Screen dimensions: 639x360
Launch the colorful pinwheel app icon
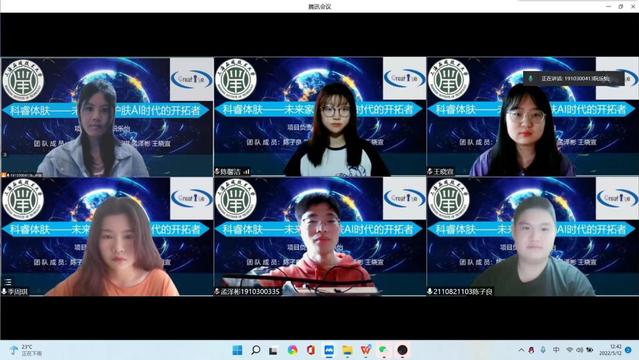pyautogui.click(x=292, y=350)
